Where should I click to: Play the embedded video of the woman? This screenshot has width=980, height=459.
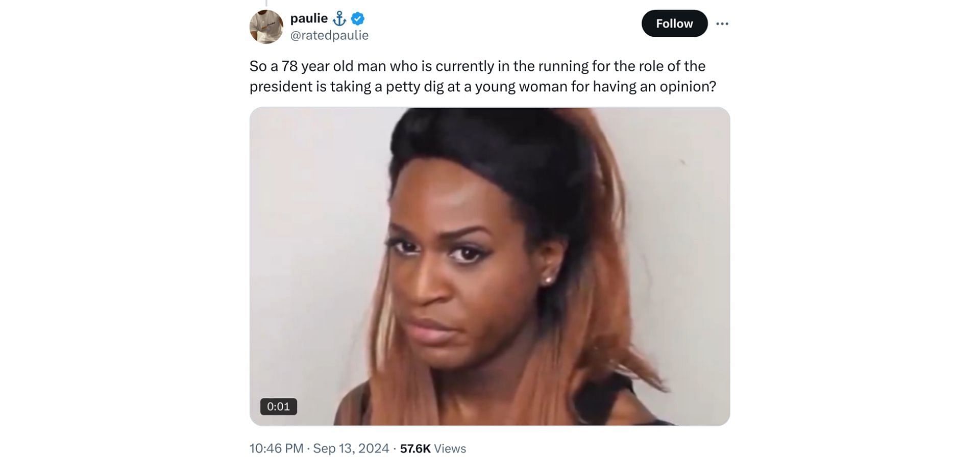tap(489, 266)
